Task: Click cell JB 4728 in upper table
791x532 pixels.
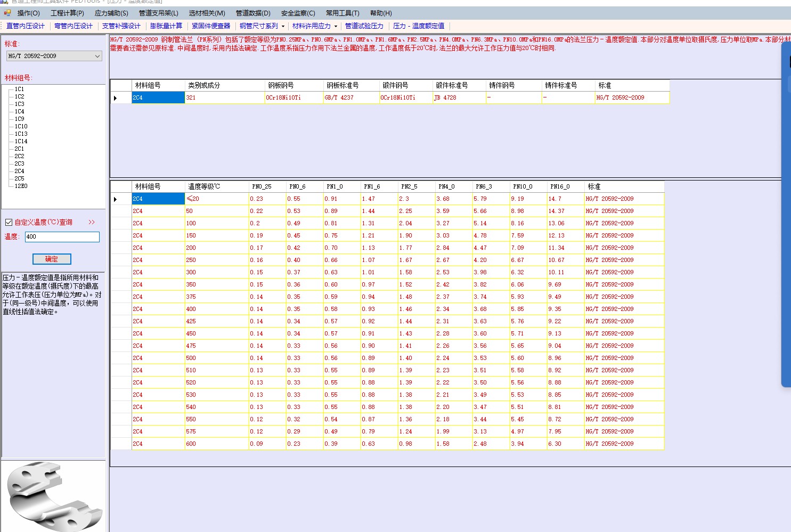Action: 459,98
